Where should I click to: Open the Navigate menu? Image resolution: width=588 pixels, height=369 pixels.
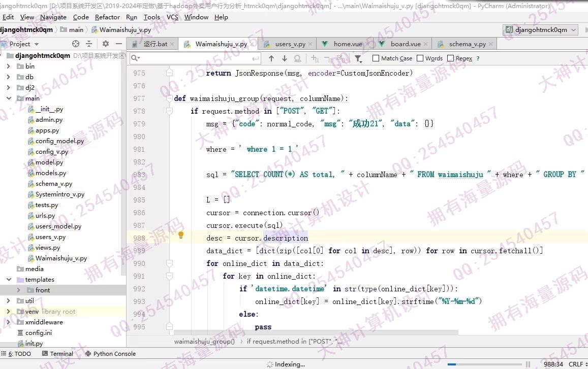click(x=53, y=17)
